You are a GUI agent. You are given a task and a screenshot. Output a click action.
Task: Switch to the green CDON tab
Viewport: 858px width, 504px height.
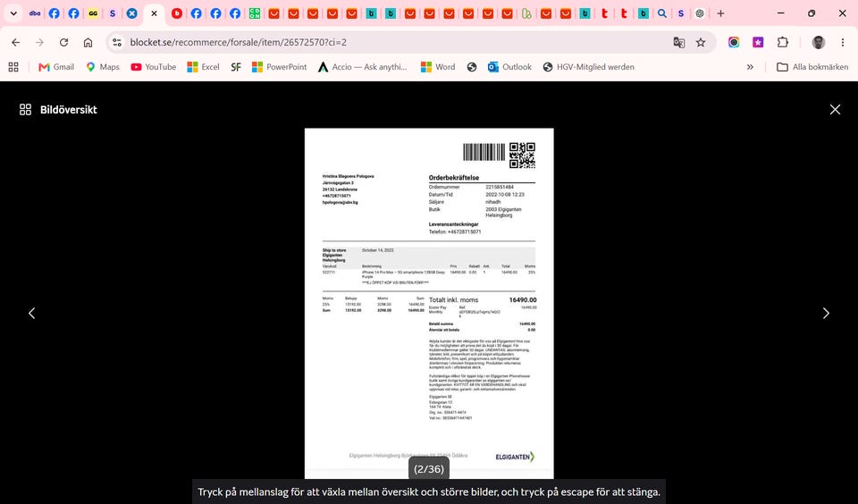coord(255,13)
